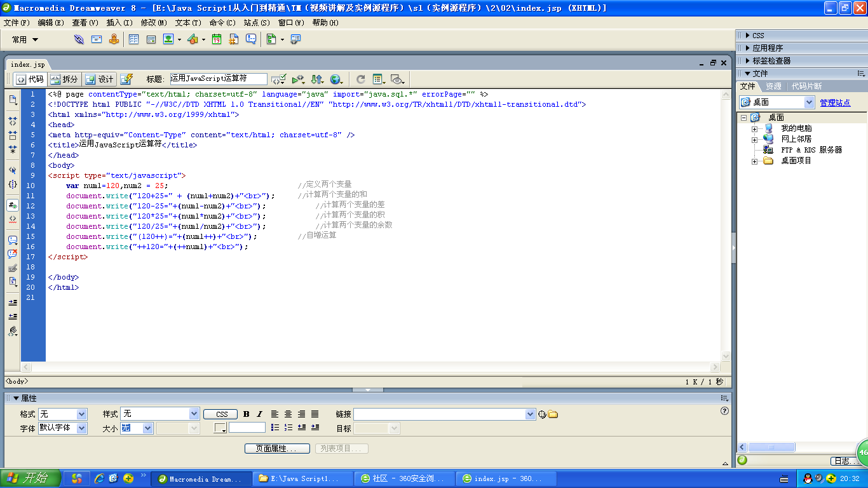The width and height of the screenshot is (868, 488).
Task: Click the visual aids eye icon
Action: pos(398,79)
